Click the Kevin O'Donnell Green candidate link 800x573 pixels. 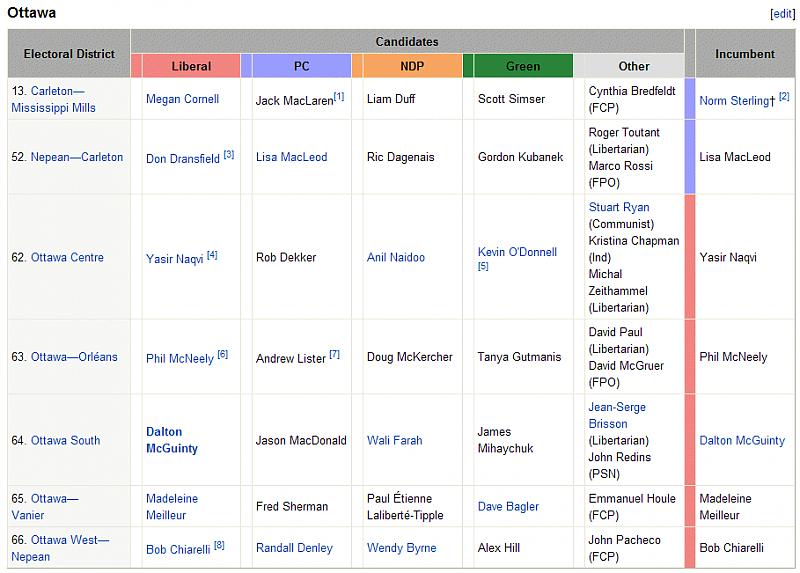click(x=517, y=252)
